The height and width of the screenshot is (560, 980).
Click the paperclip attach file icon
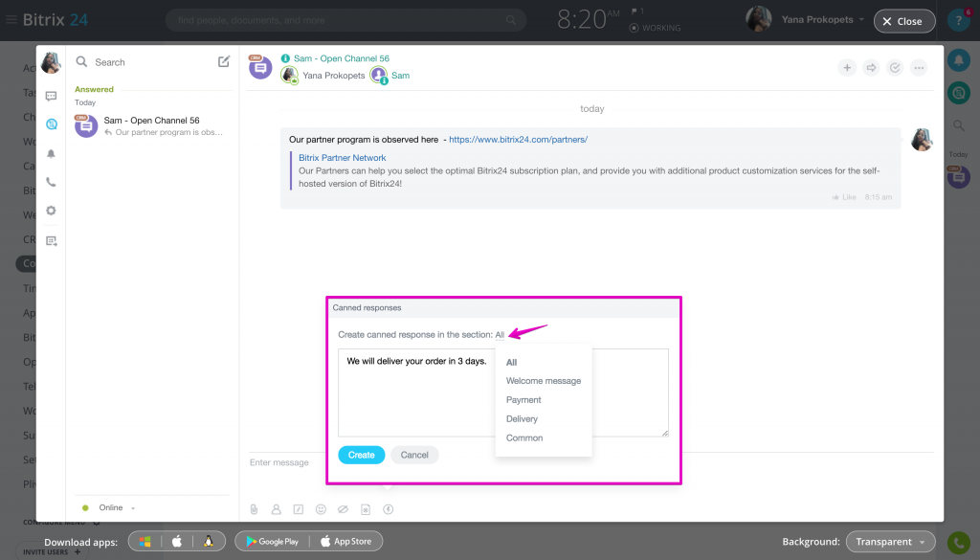pyautogui.click(x=254, y=509)
